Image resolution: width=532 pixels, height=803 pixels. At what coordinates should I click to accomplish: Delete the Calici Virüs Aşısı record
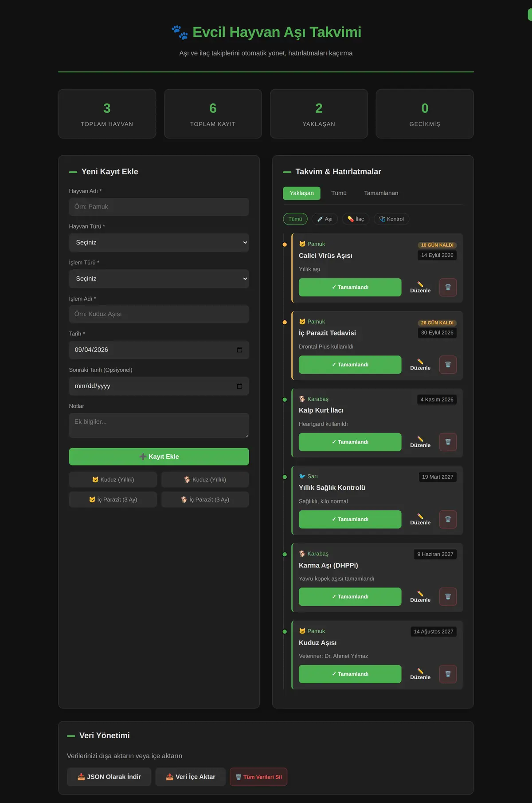click(448, 287)
